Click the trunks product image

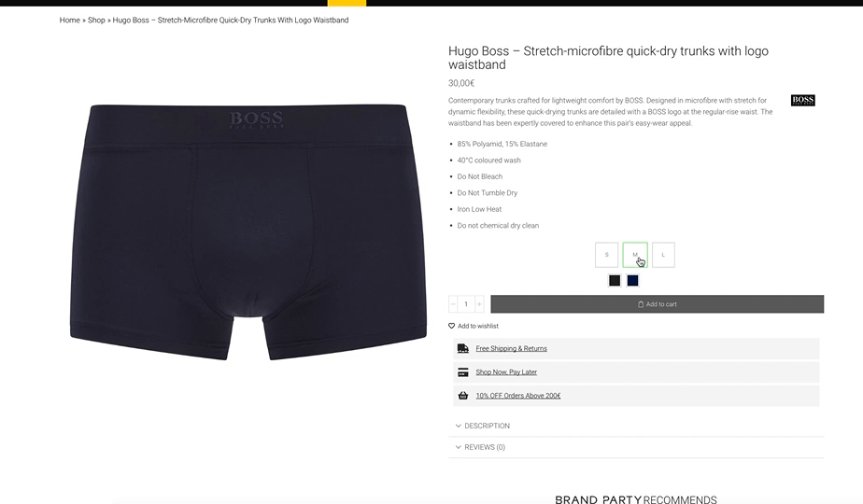coord(248,231)
